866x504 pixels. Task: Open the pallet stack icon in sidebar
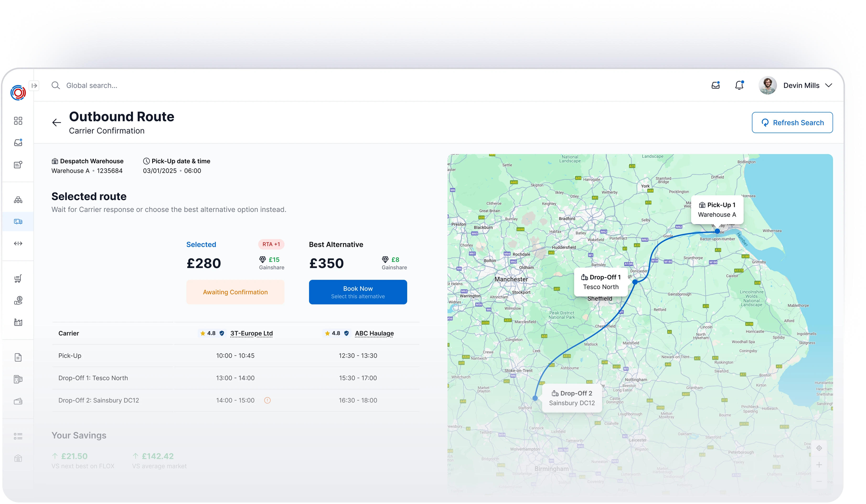pos(18,200)
